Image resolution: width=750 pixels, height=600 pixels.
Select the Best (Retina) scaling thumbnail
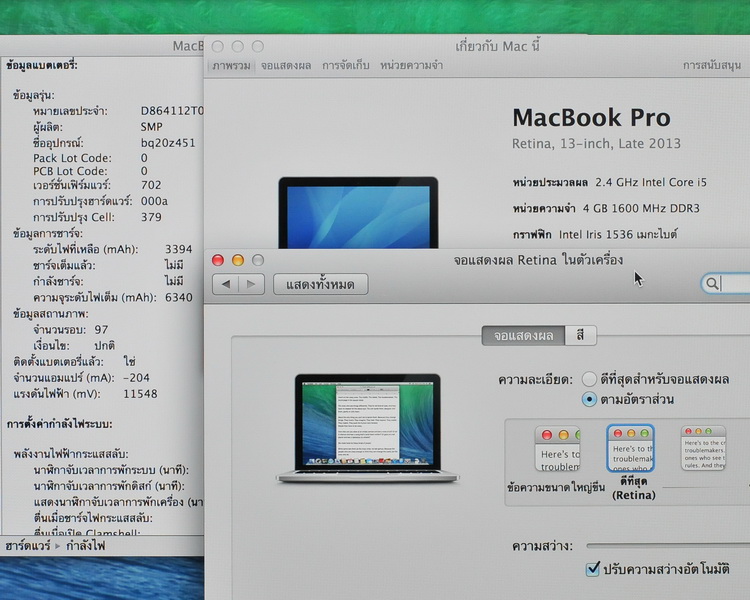[631, 448]
